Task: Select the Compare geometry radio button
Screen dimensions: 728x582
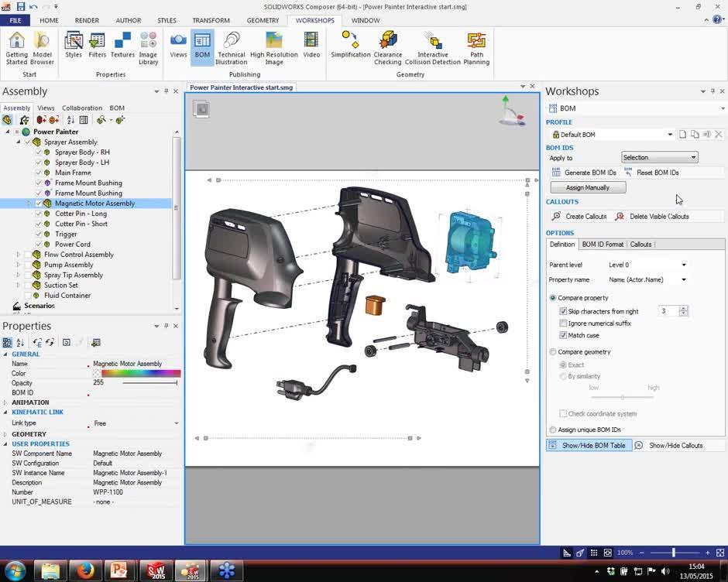Action: [x=555, y=351]
